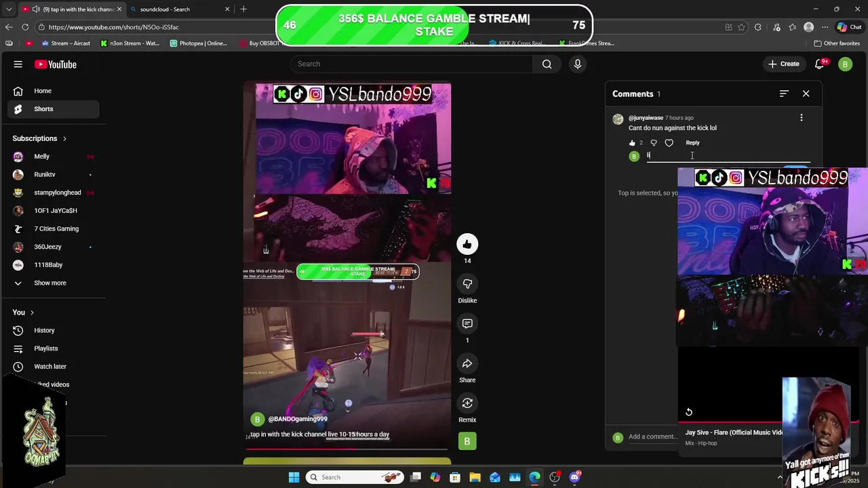868x488 pixels.
Task: Open the media control music icon in toolbar
Action: 776,27
